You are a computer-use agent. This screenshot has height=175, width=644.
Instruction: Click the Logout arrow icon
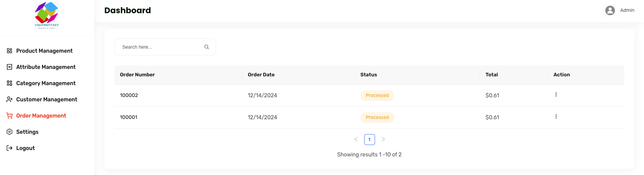pos(9,148)
